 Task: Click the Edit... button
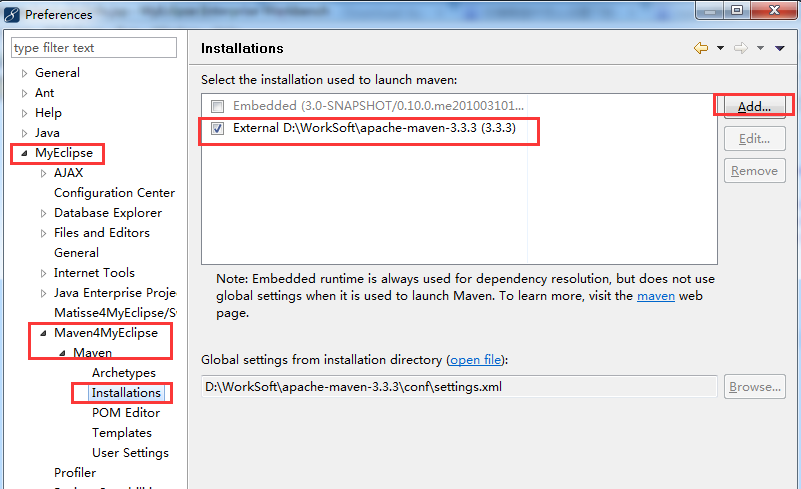tap(755, 139)
